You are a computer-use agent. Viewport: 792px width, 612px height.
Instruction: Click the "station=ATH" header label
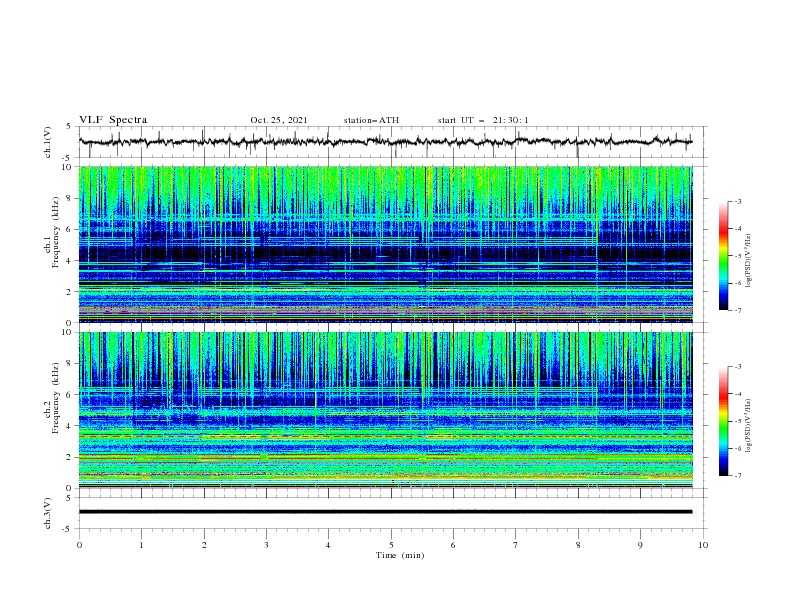[x=371, y=120]
